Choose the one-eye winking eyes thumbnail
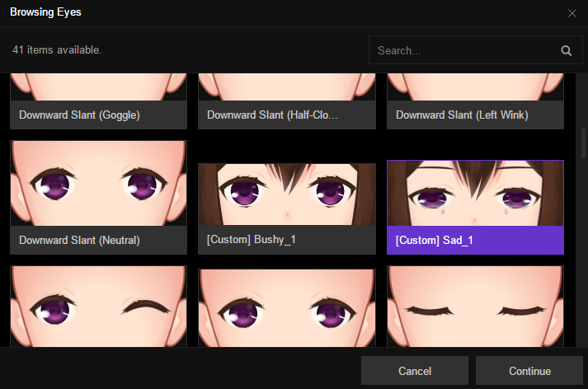The width and height of the screenshot is (588, 389). point(99,307)
